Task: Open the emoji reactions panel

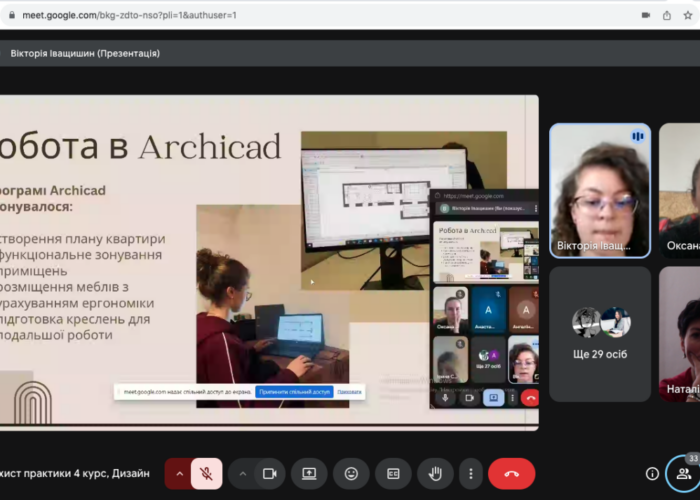Action: (351, 474)
